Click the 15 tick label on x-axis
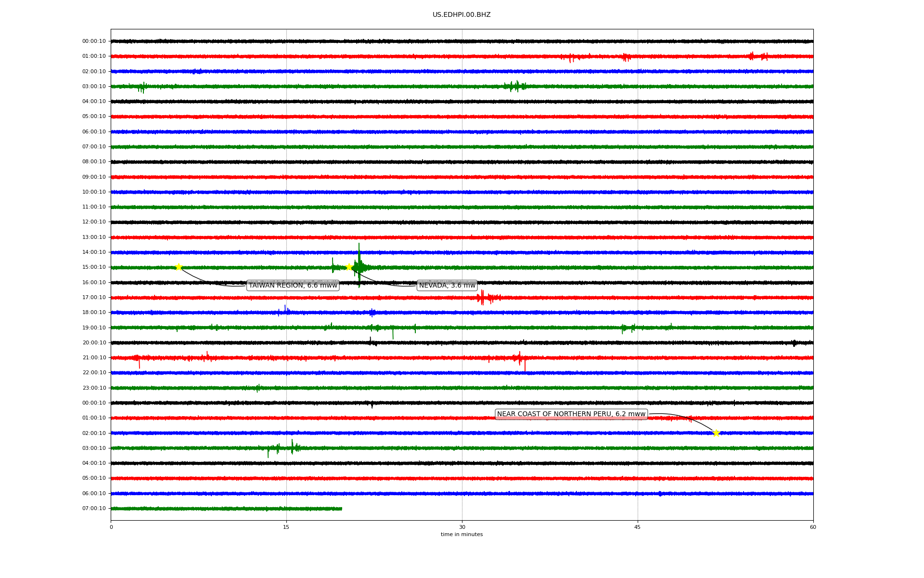This screenshot has width=924, height=578. coord(286,527)
